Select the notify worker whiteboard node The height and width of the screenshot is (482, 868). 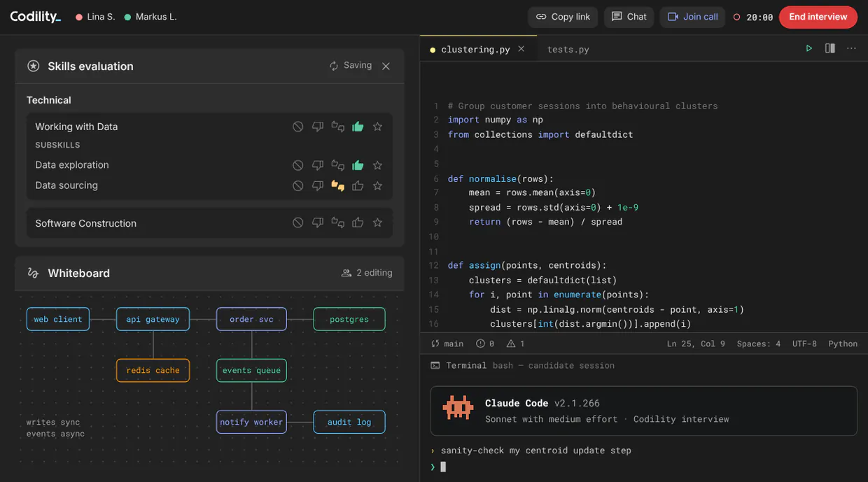(x=251, y=422)
